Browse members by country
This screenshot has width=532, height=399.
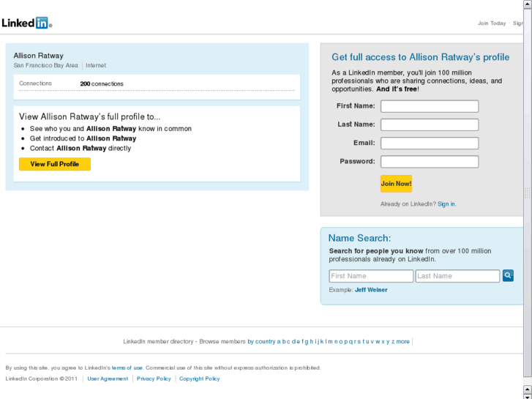[261, 342]
